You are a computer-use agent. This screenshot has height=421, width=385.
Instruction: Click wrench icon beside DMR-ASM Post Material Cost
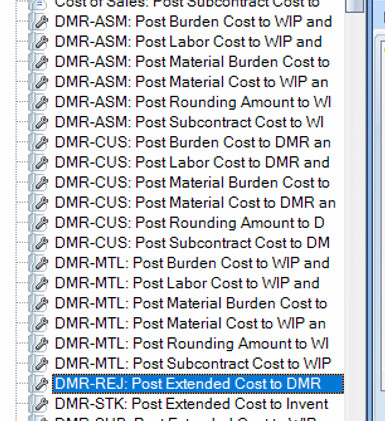[39, 82]
